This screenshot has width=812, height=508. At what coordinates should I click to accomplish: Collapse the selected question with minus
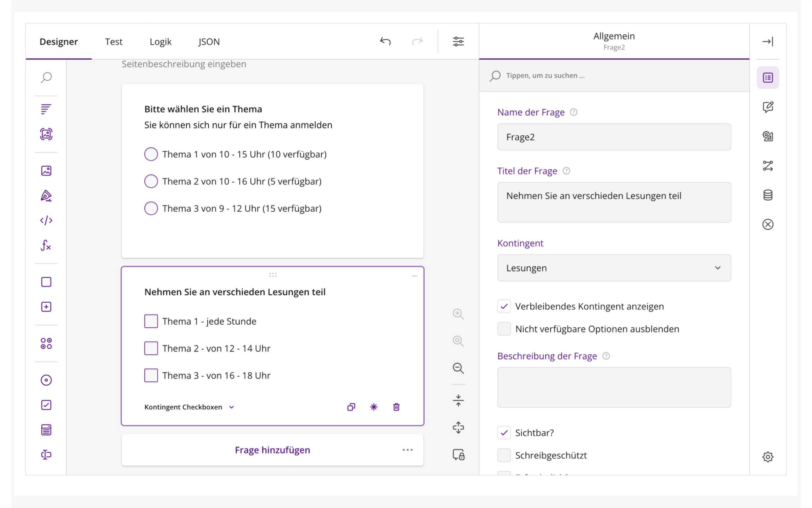click(x=414, y=276)
